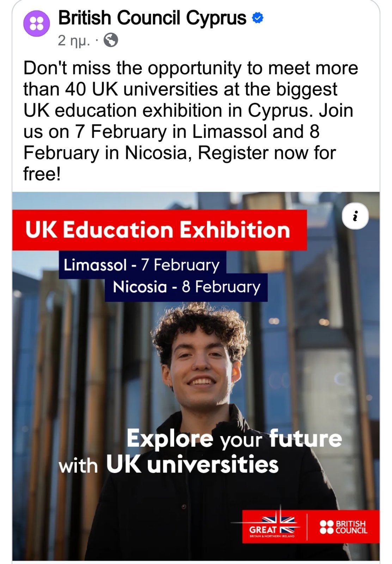Open the British Council Cyprus page name
This screenshot has height=564, width=392.
click(152, 18)
